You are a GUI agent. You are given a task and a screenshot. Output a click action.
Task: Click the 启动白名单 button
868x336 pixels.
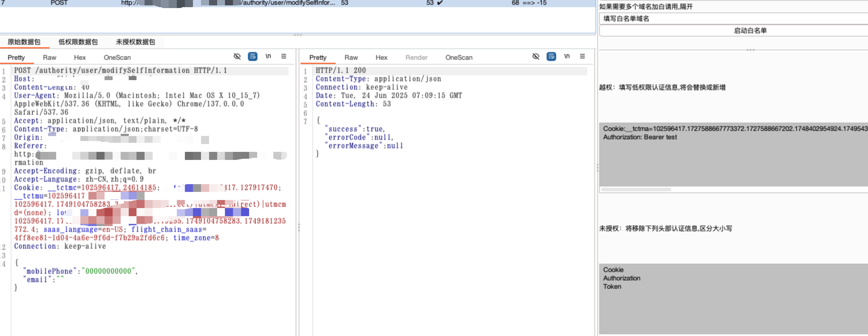pos(750,31)
